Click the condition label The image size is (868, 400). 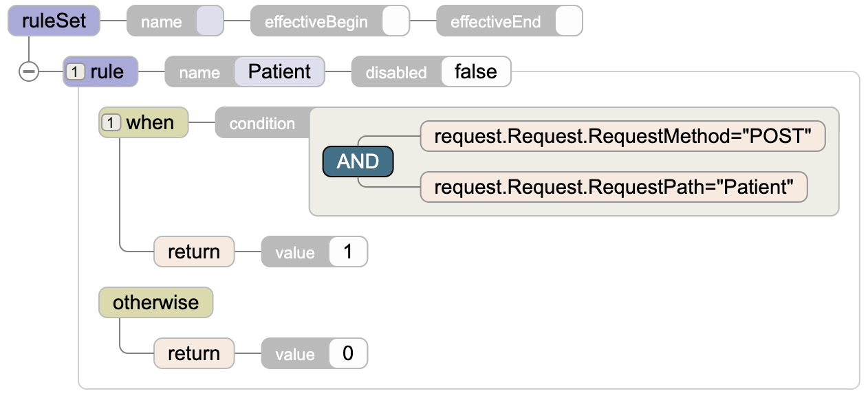pyautogui.click(x=262, y=123)
